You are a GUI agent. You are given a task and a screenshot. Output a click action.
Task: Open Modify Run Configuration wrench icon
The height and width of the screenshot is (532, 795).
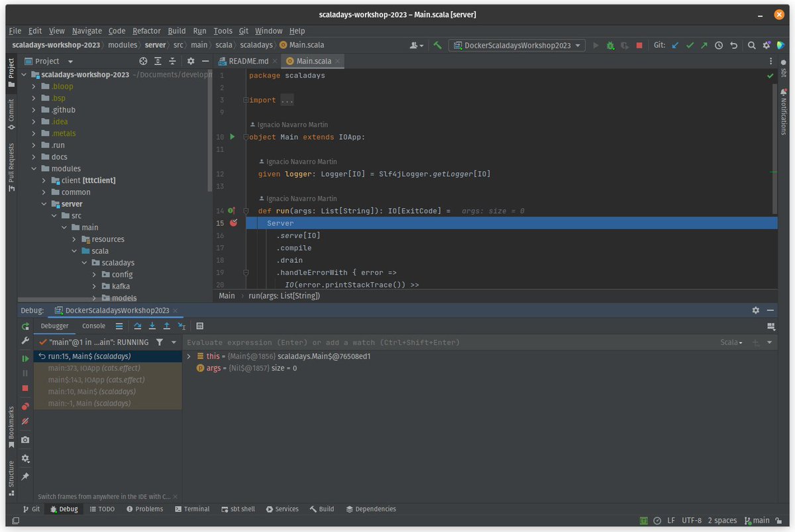point(25,341)
